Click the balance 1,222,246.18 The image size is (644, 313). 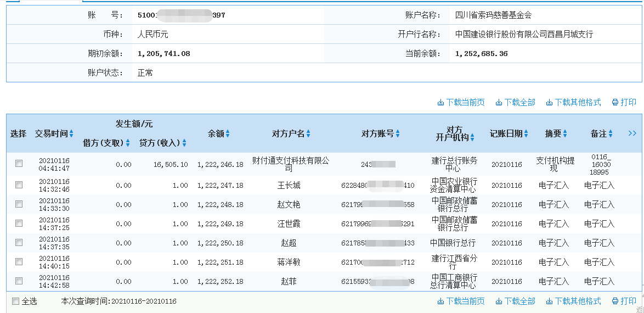[x=220, y=165]
